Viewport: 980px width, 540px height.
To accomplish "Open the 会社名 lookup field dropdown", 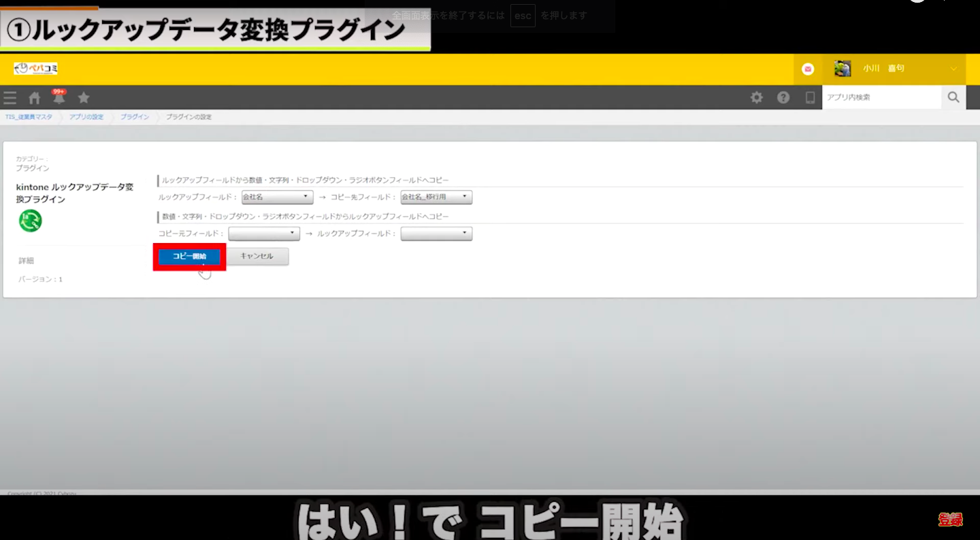I will coord(277,197).
